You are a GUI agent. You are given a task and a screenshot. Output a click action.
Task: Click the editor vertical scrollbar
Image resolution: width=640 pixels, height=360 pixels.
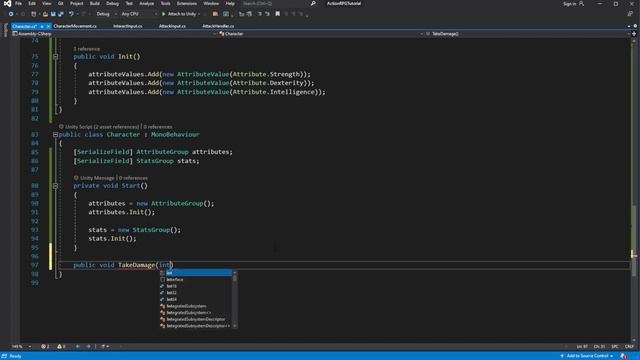[x=634, y=189]
